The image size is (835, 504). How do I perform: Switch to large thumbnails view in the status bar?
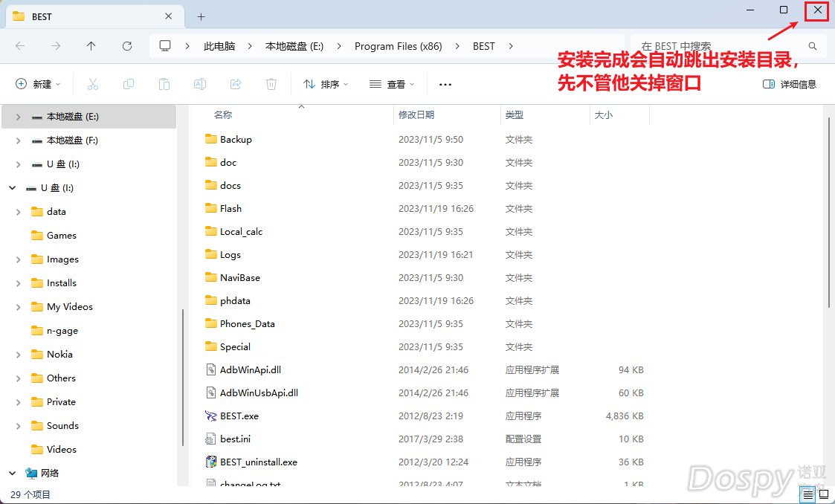[823, 494]
